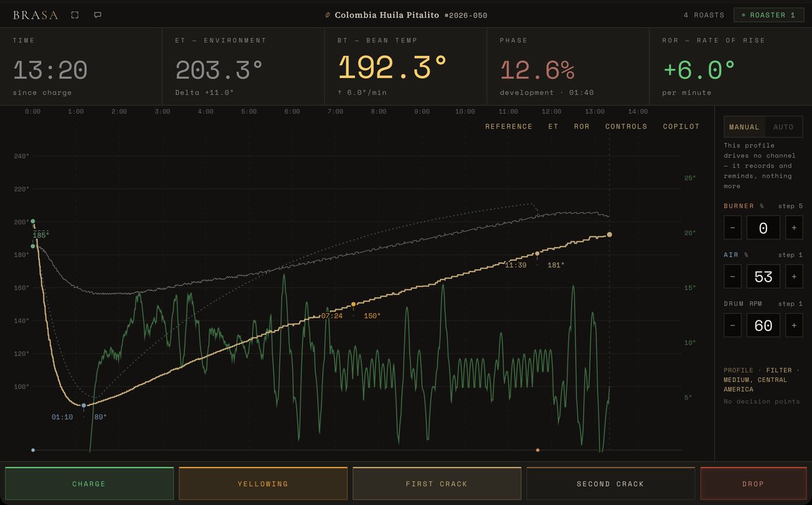The width and height of the screenshot is (812, 505).
Task: Click the environment temp reading 203.3°
Action: (x=219, y=70)
